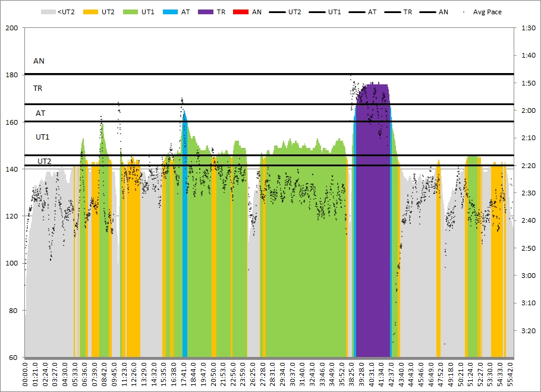Click the AN zone label inside the plot
The height and width of the screenshot is (392, 541).
pyautogui.click(x=39, y=61)
